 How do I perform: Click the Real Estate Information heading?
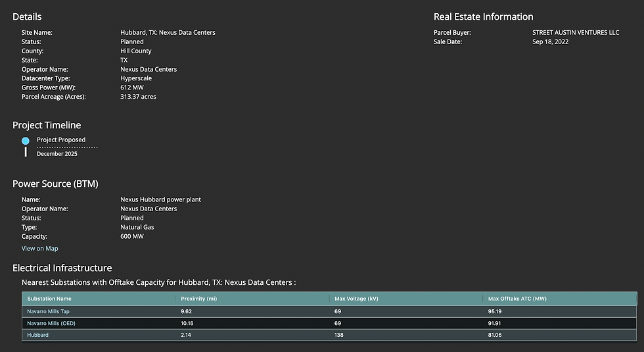484,17
